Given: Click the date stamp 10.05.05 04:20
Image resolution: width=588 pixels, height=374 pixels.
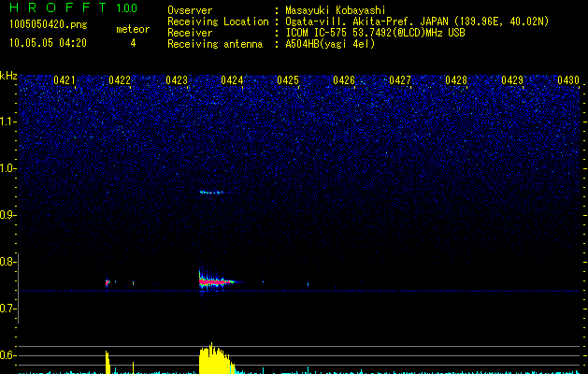Looking at the screenshot, I should coord(48,43).
